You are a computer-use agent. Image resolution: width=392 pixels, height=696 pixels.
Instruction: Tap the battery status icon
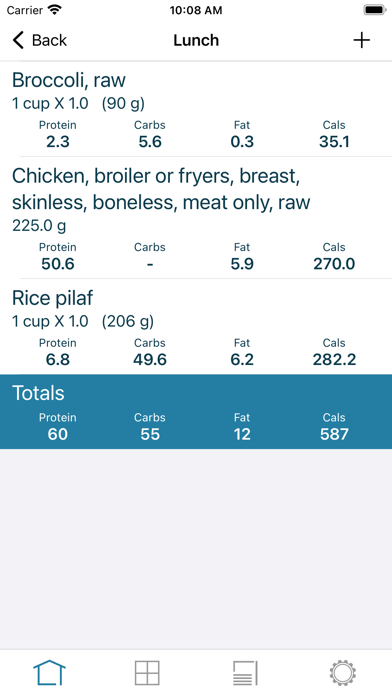point(375,10)
